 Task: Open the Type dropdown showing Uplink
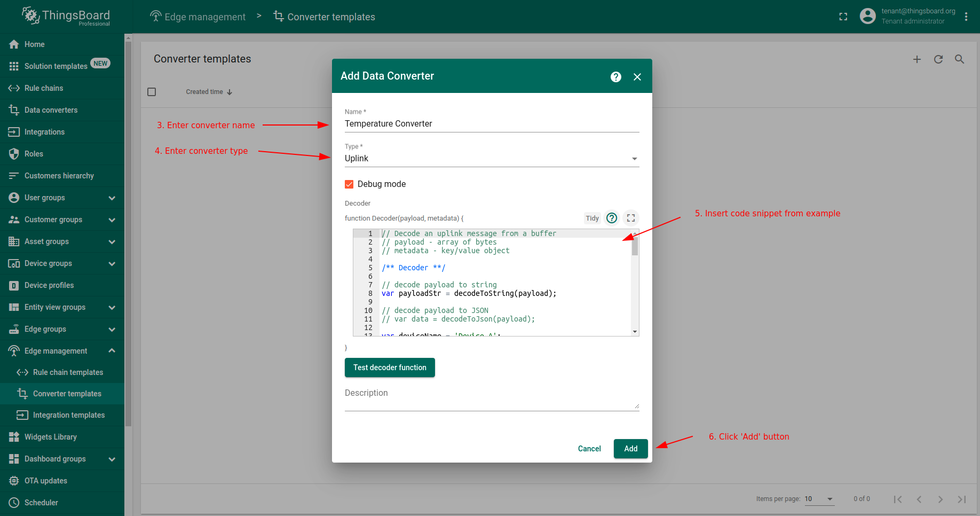(491, 159)
